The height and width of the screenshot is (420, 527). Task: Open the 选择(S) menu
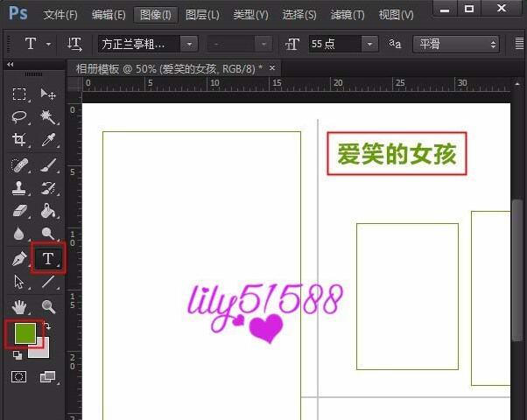tap(299, 15)
